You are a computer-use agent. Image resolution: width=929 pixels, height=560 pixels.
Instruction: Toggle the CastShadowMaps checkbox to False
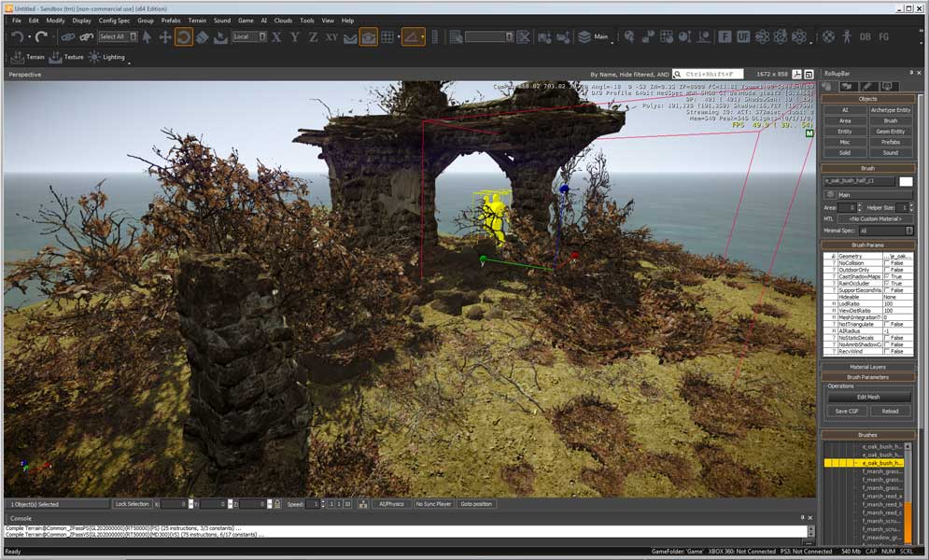tap(888, 275)
